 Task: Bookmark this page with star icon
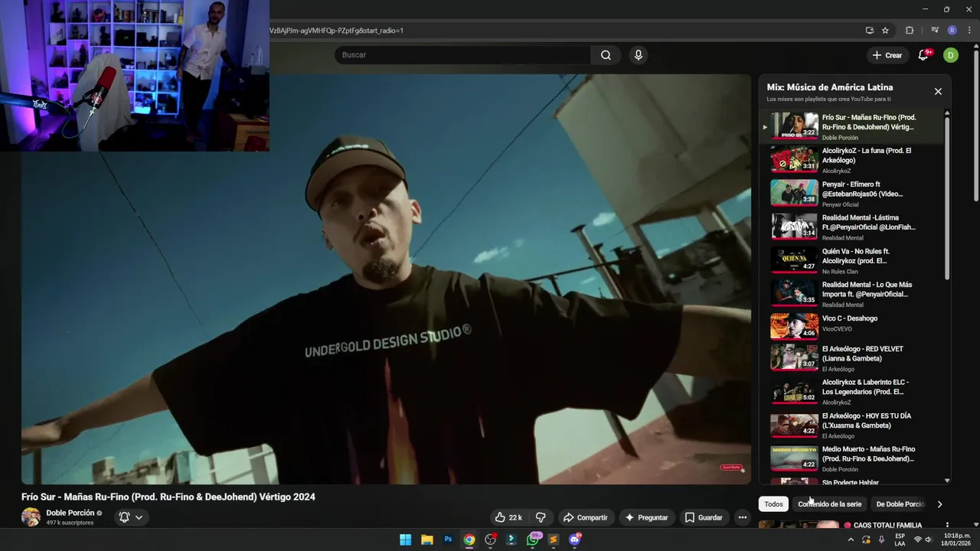click(x=885, y=31)
